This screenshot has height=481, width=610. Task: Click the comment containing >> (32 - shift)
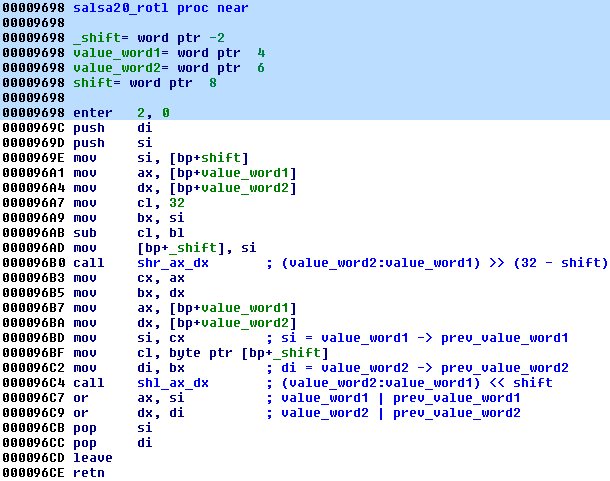click(x=437, y=262)
